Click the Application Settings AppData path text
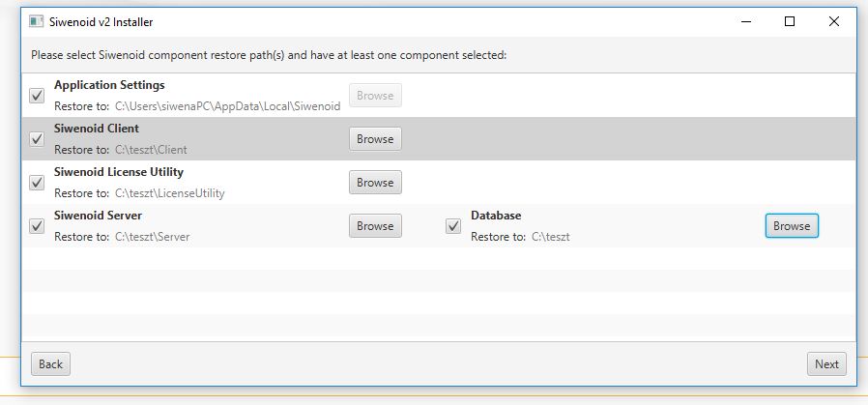 point(227,106)
